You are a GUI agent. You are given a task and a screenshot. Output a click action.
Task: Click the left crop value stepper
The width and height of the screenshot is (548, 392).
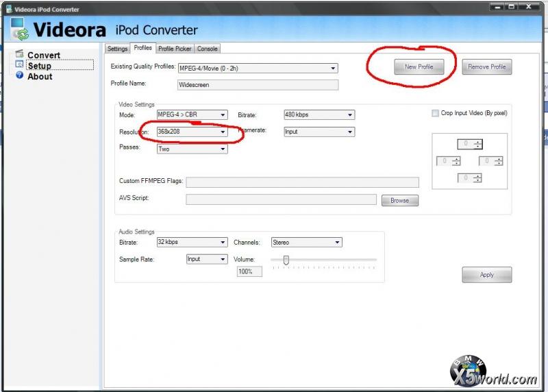(x=449, y=161)
